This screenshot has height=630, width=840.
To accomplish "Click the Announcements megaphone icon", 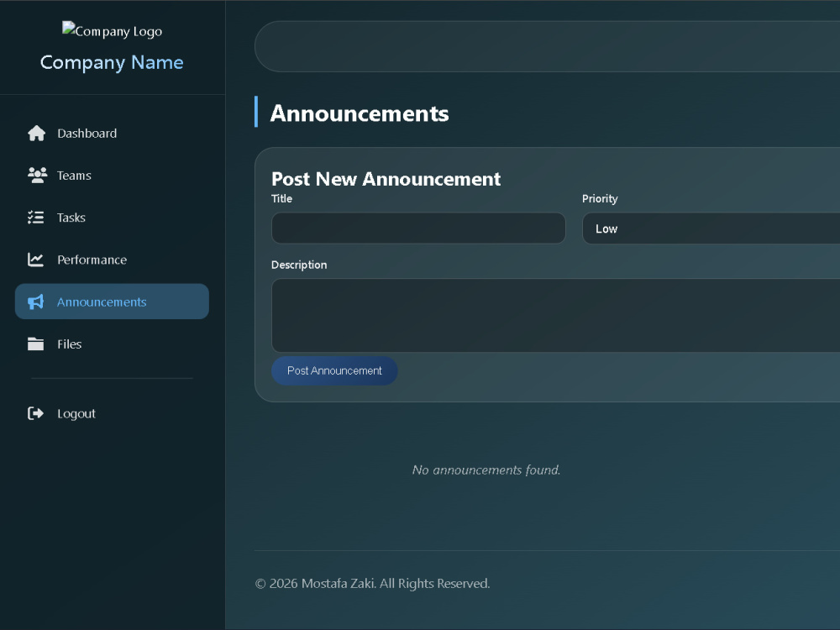I will click(x=36, y=302).
